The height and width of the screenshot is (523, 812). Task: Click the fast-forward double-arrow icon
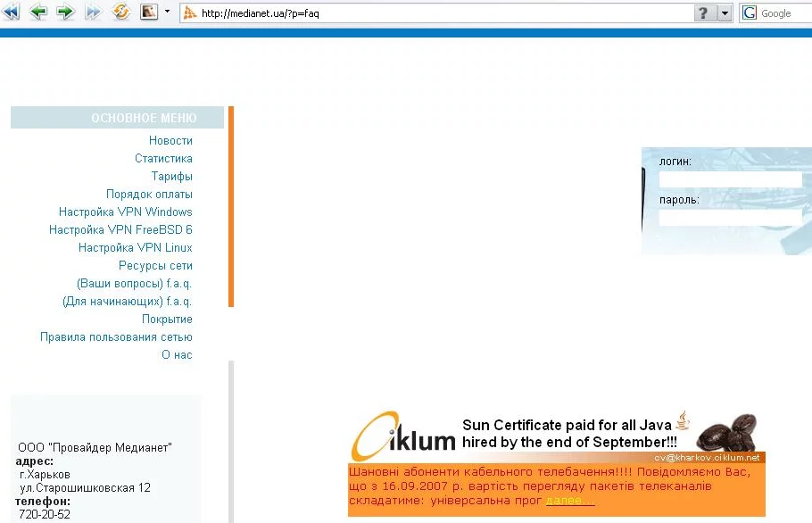tap(93, 12)
